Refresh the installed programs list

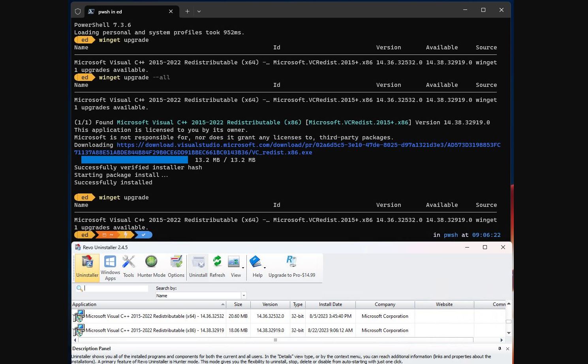[217, 267]
